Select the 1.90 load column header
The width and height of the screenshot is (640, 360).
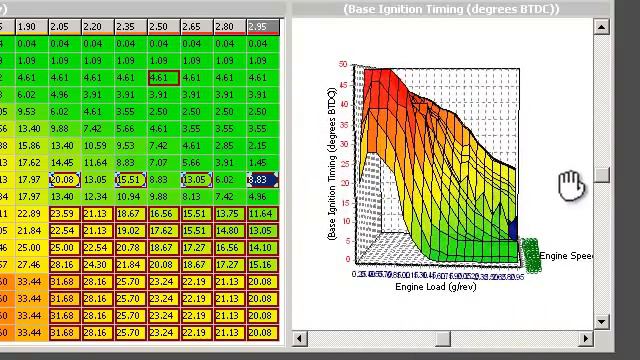(31, 27)
